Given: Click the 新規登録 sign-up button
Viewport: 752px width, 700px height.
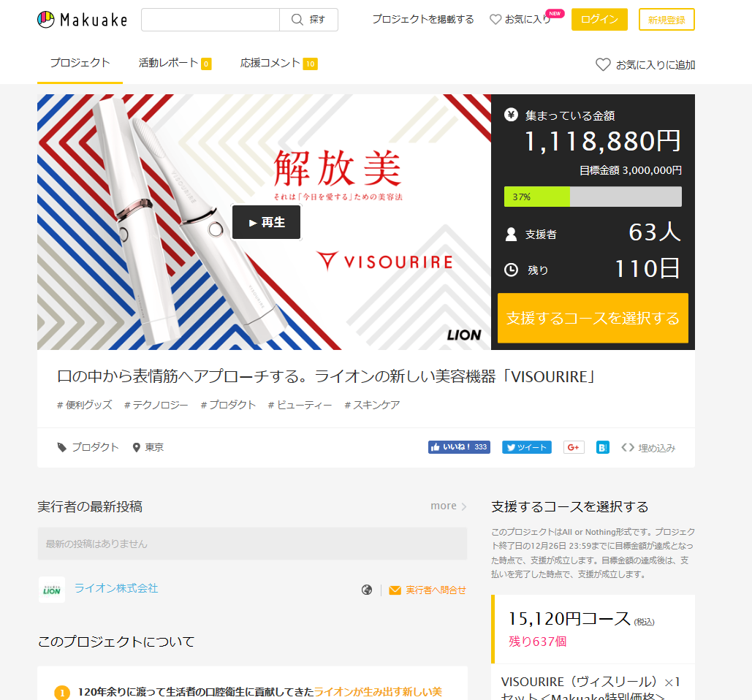Looking at the screenshot, I should pyautogui.click(x=666, y=20).
